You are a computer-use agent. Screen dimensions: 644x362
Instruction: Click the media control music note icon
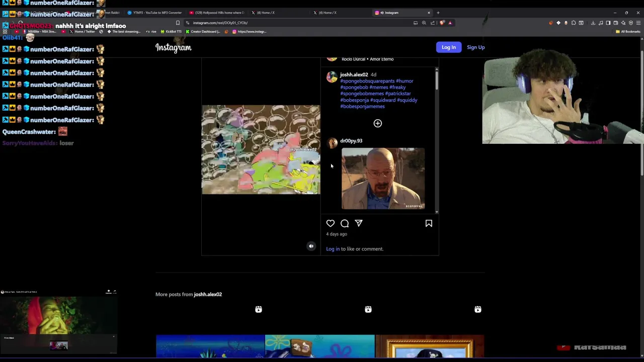601,23
